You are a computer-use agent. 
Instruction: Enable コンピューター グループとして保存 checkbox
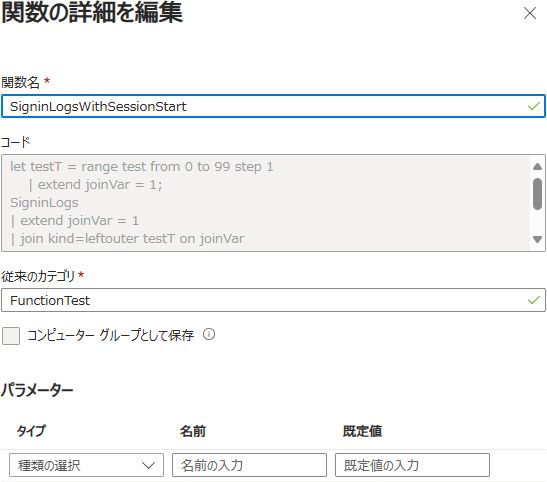pyautogui.click(x=11, y=336)
